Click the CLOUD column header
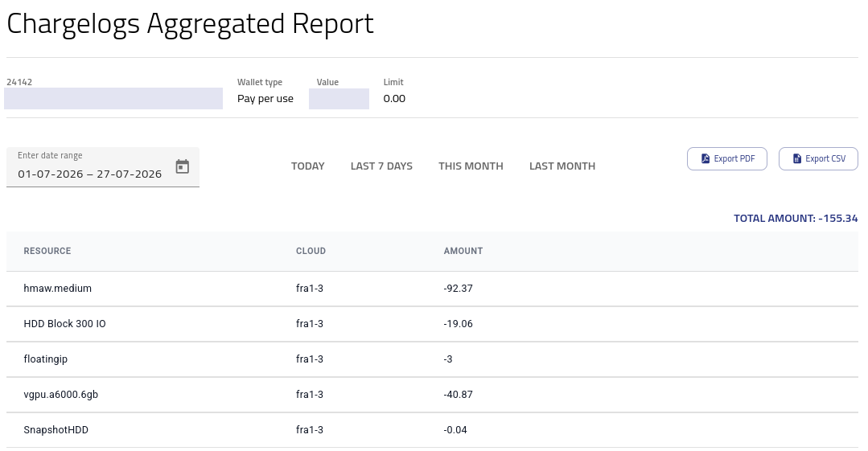Image resolution: width=868 pixels, height=451 pixels. tap(311, 251)
